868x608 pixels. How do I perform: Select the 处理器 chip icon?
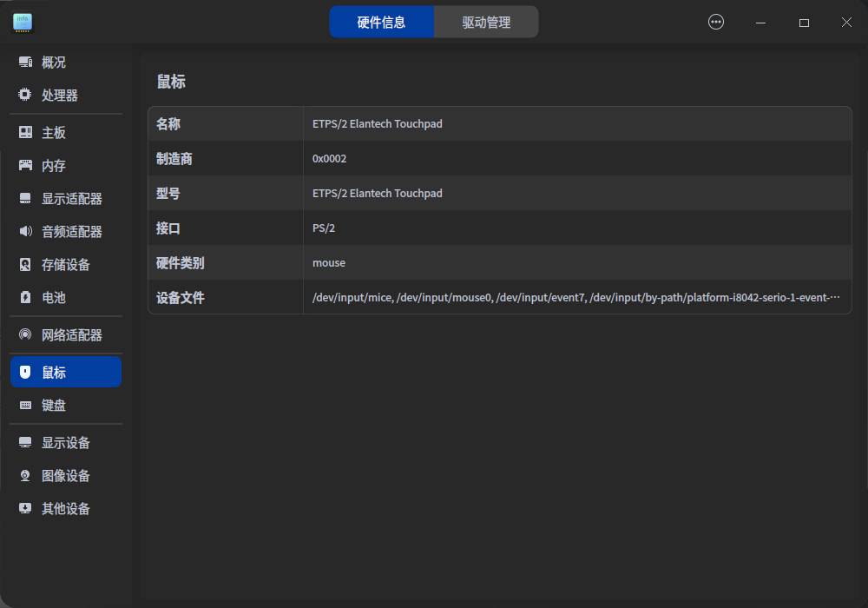25,95
